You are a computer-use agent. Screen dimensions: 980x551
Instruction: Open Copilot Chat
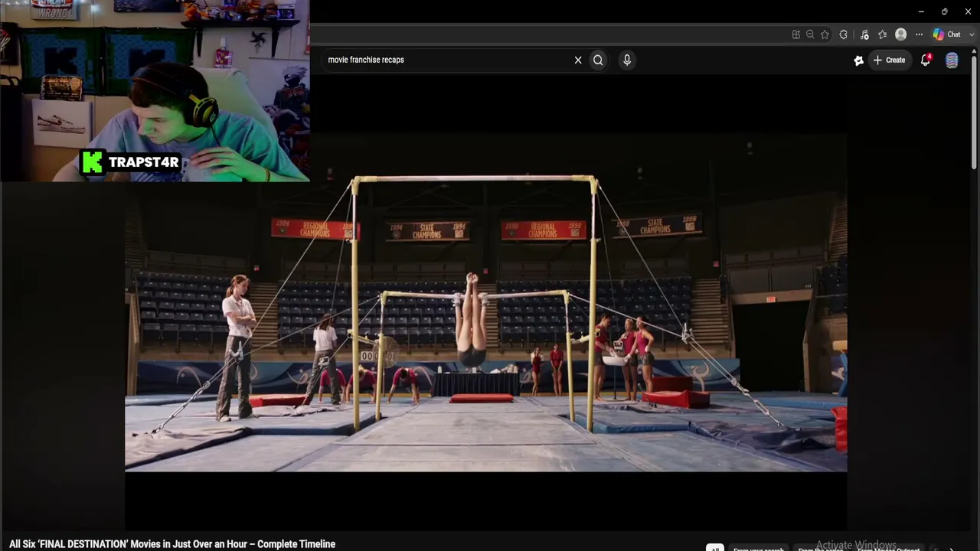click(x=946, y=34)
